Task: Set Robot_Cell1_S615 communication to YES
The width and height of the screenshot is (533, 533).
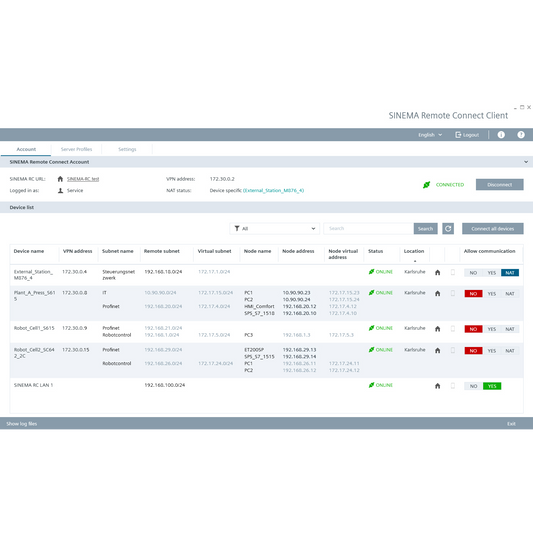Action: pos(492,329)
